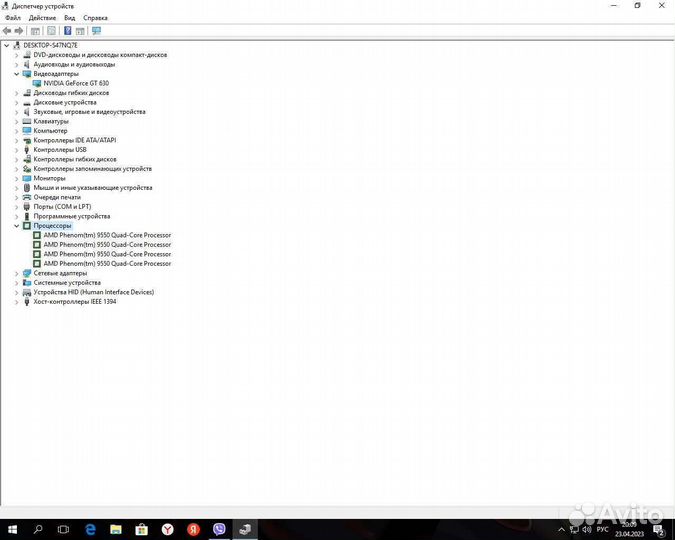Screen dimensions: 675x540
Task: Open File Explorer from the taskbar
Action: [x=116, y=529]
